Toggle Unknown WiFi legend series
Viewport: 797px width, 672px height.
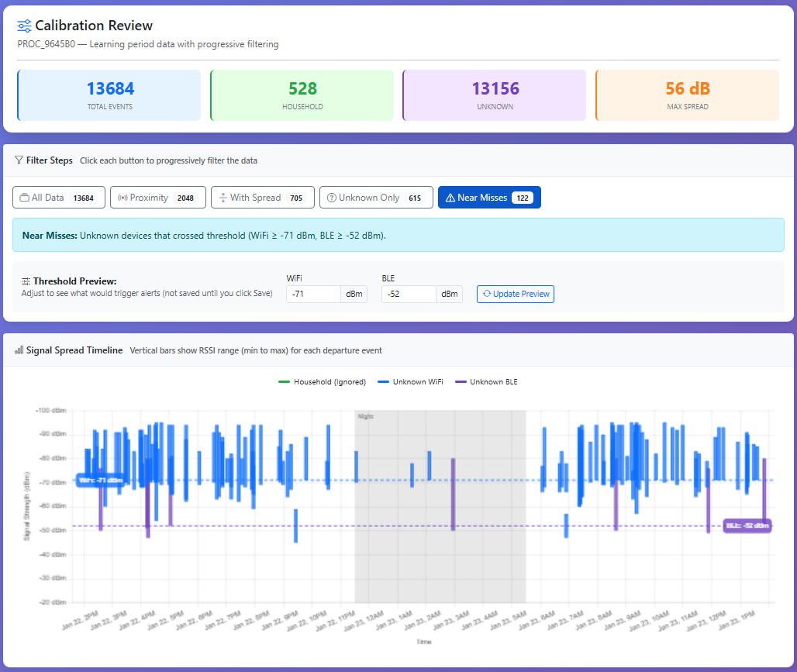409,382
